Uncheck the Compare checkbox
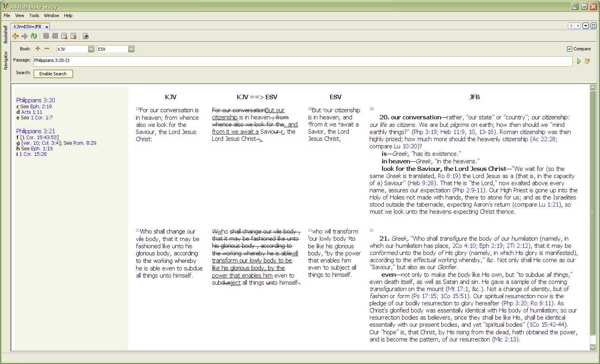The width and height of the screenshot is (600, 364). [570, 49]
